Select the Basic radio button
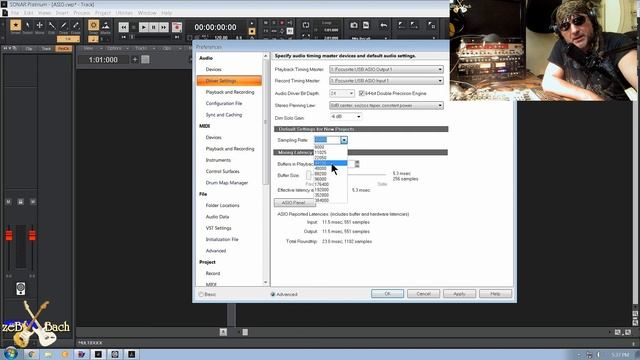The height and width of the screenshot is (360, 640). pos(201,294)
